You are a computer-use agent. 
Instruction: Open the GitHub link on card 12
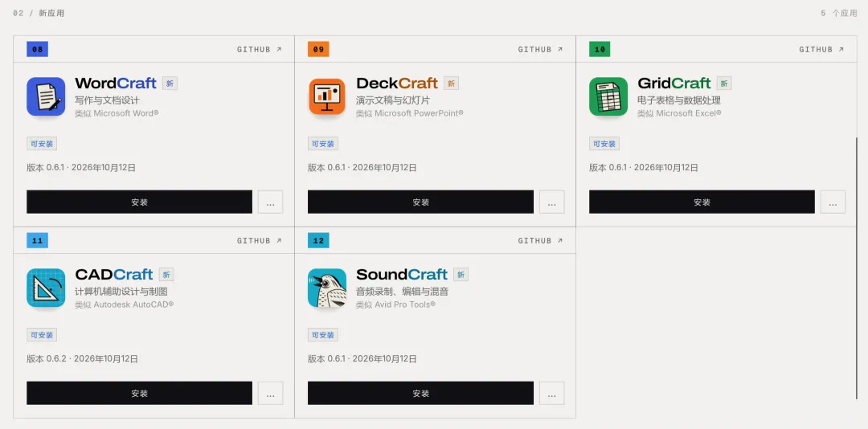[x=540, y=241]
